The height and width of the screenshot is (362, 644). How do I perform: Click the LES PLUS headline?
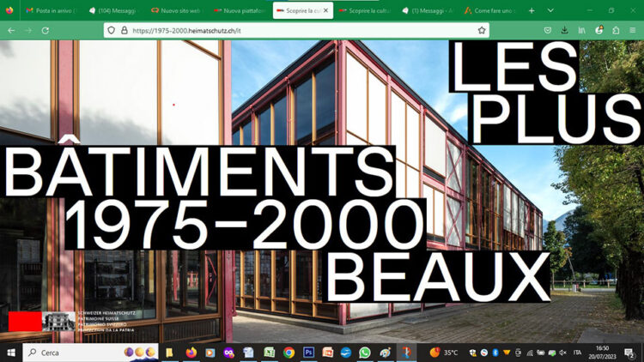point(546,93)
